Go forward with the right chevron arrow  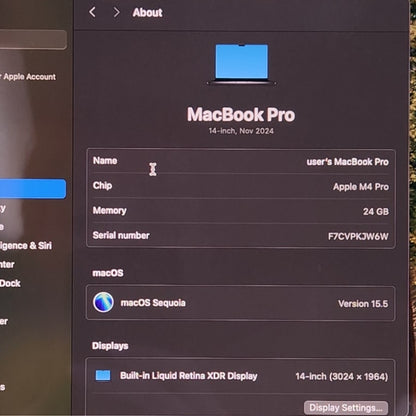(116, 12)
